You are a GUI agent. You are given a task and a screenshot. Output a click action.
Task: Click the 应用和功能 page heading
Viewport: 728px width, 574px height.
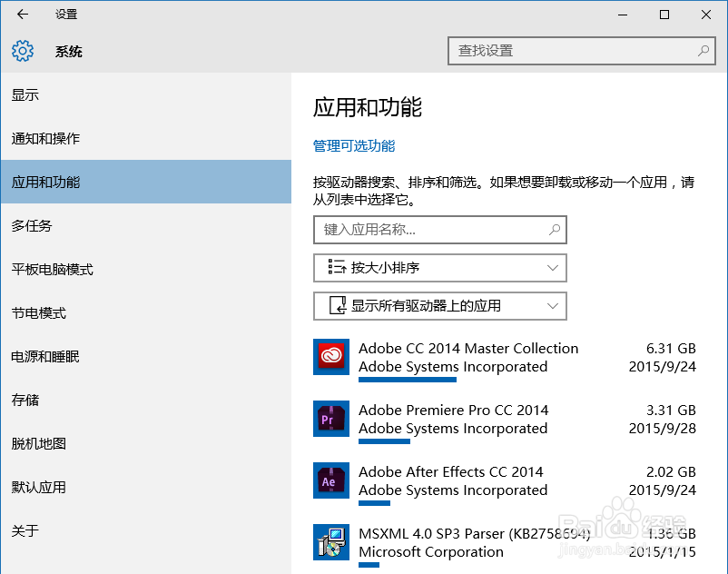coord(368,107)
